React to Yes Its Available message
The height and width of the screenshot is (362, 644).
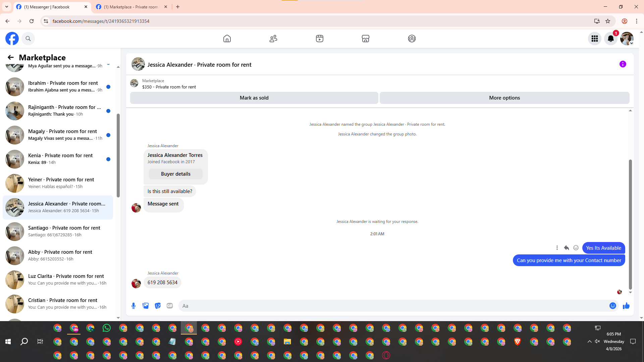[x=576, y=248]
